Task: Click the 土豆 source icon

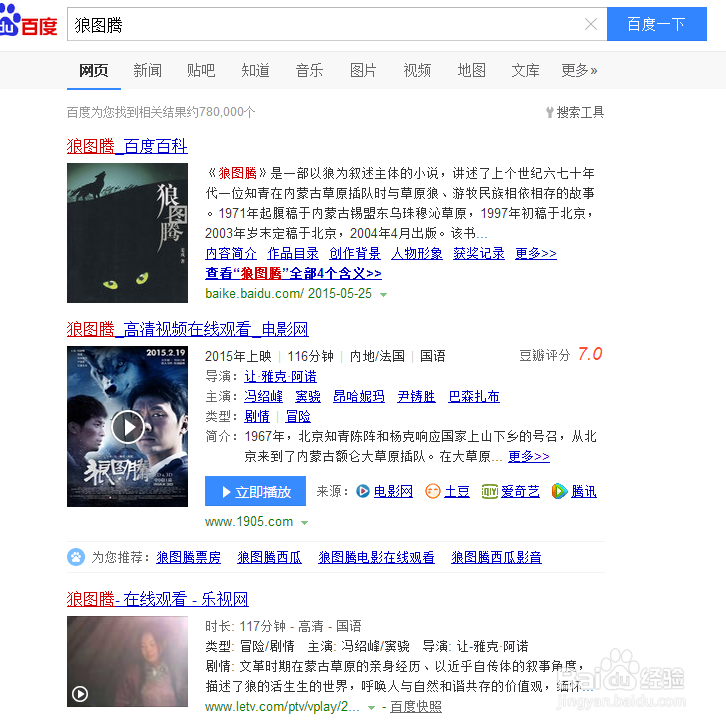Action: pos(432,491)
